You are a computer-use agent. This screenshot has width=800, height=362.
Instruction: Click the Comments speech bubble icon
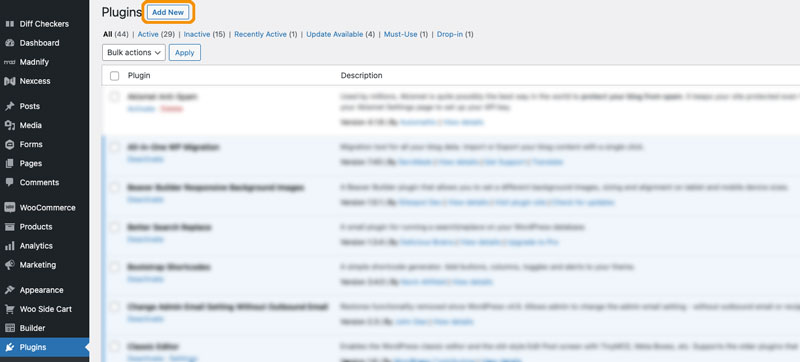click(9, 183)
